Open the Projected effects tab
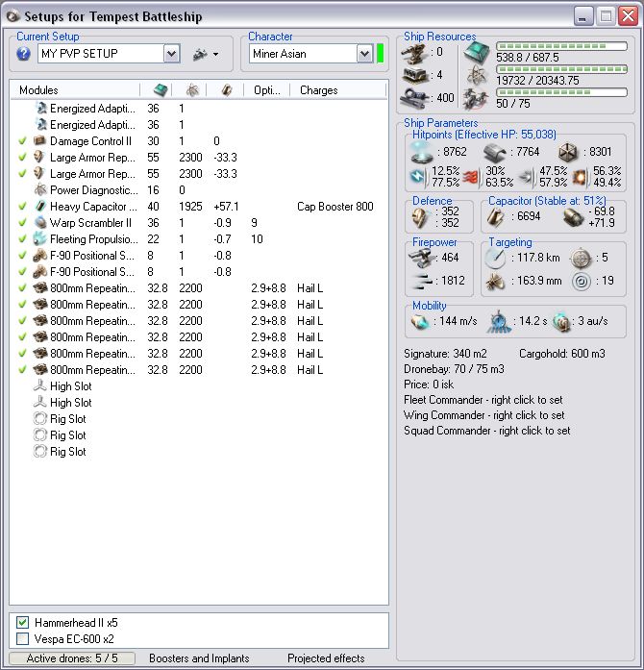The image size is (644, 670). pyautogui.click(x=326, y=658)
